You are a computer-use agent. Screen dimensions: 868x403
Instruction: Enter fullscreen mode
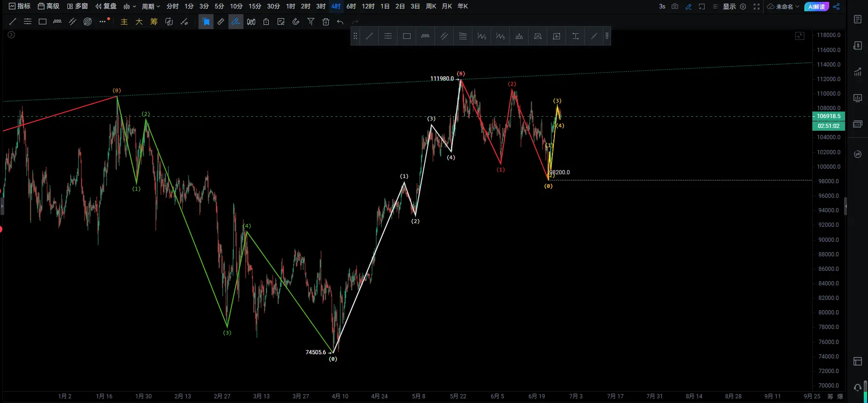tap(756, 7)
